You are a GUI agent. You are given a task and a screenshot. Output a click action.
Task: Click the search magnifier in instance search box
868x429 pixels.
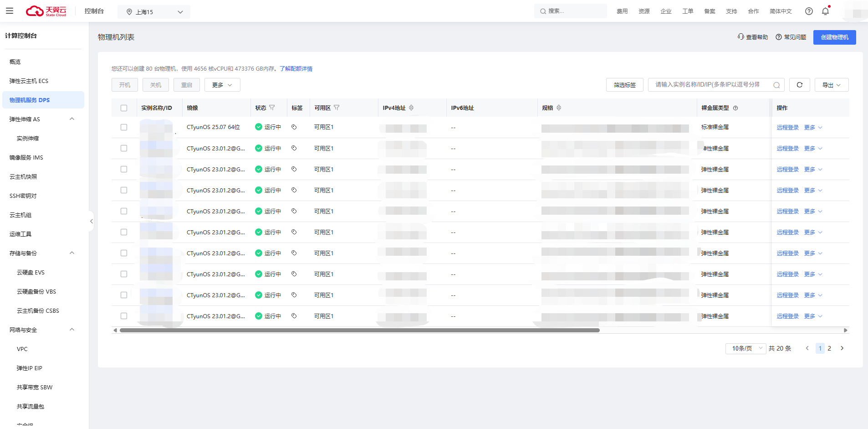coord(776,85)
